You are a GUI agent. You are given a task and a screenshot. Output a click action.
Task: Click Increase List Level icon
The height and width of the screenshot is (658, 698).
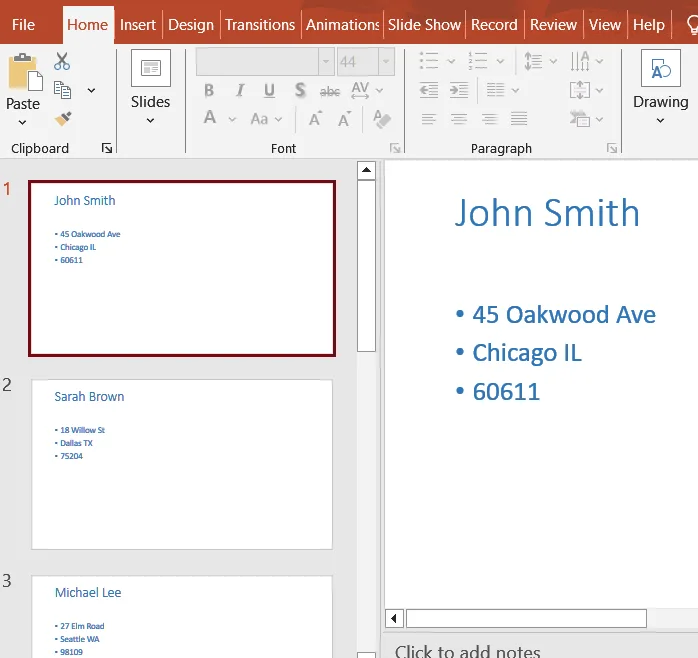[459, 90]
